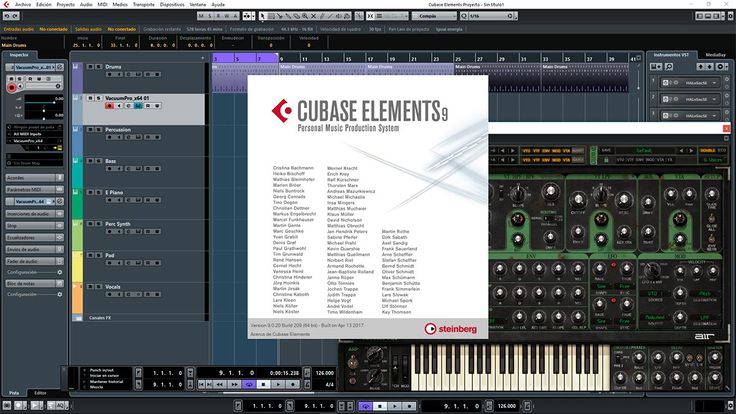The image size is (736, 414).
Task: Open the Archivo menu
Action: click(x=23, y=4)
